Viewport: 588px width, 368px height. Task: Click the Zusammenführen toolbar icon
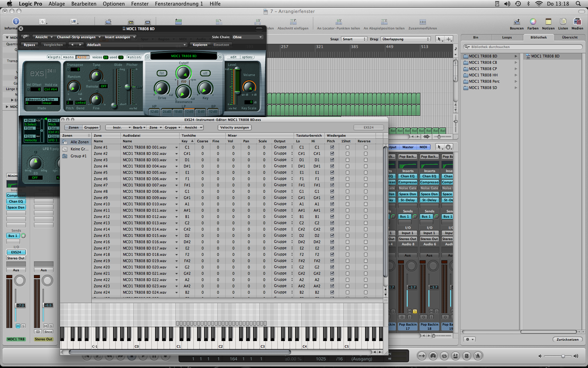pos(422,22)
